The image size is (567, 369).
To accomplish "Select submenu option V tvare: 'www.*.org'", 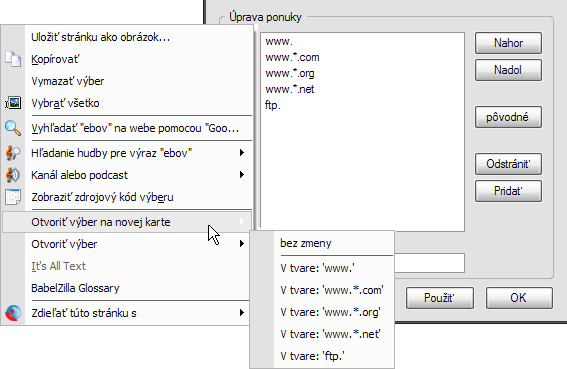I will click(322, 312).
